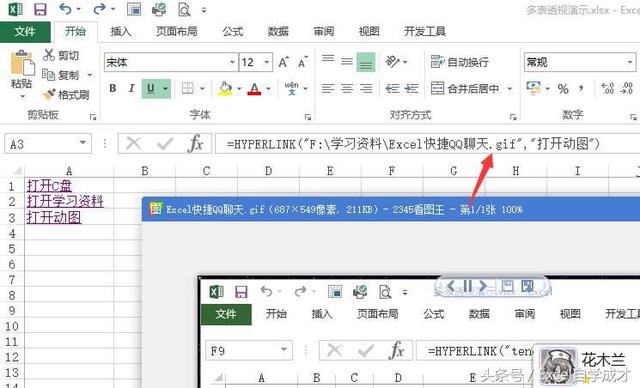Click the Redo arrow in the main Excel toolbar
This screenshot has width=640, height=388.
point(100,9)
